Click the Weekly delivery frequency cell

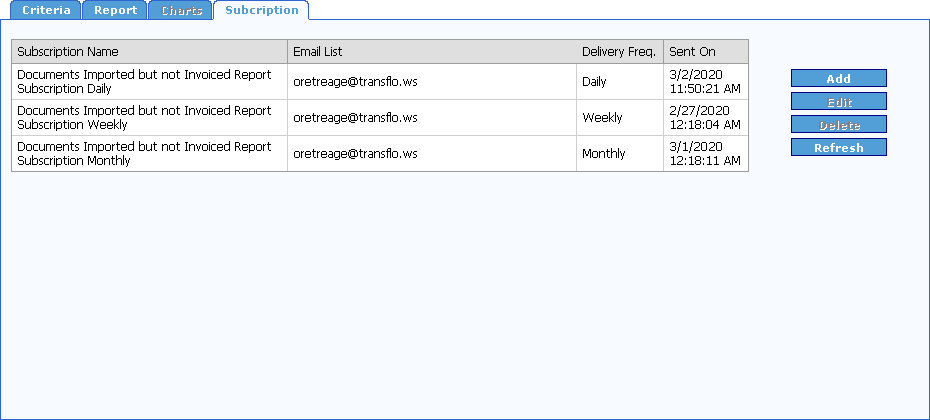tap(602, 118)
